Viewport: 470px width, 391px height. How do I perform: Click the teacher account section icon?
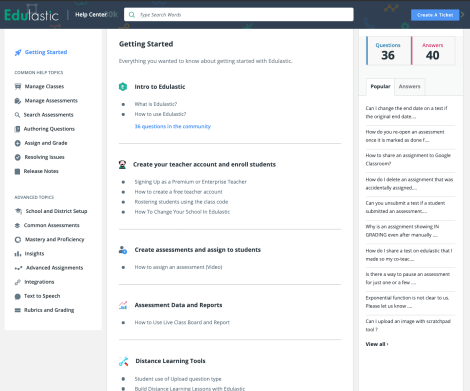122,165
